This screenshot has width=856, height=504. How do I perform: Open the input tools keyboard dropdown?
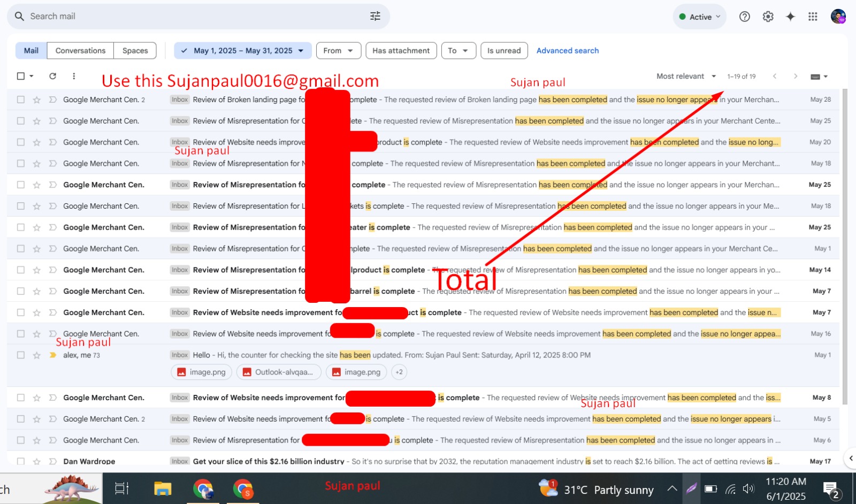pos(819,77)
